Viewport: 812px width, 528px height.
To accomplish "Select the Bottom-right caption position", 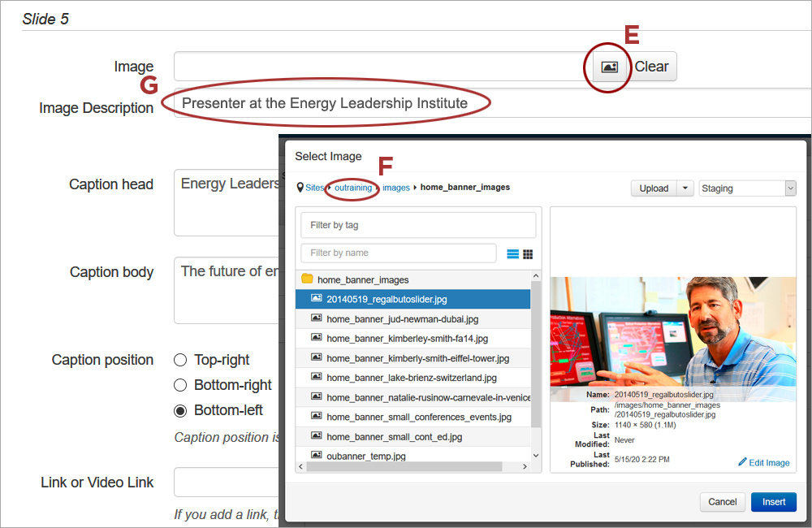I will (179, 385).
